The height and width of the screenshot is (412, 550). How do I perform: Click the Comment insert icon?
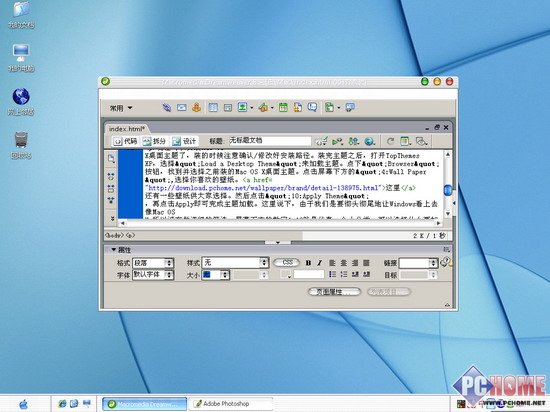click(312, 107)
